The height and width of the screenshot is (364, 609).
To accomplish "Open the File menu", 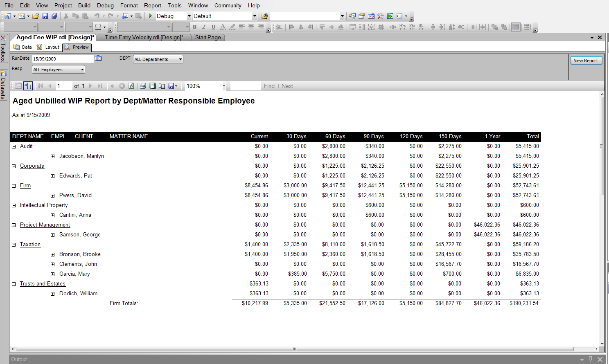I will pos(9,5).
